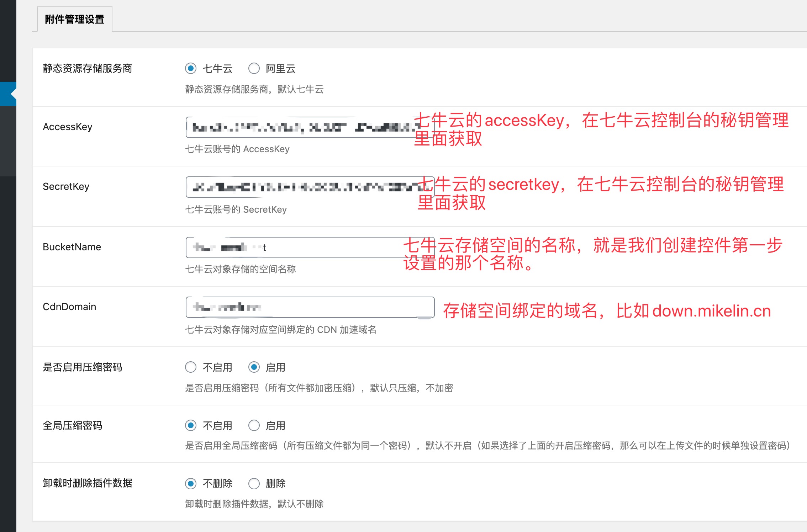
Task: Focus the CdnDomain input field
Action: [310, 307]
